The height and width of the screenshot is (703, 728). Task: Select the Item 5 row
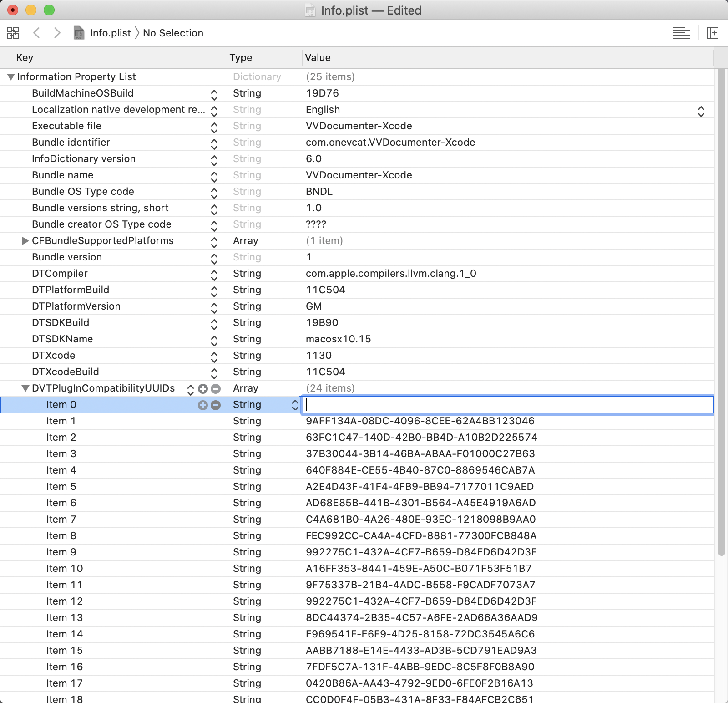click(357, 487)
